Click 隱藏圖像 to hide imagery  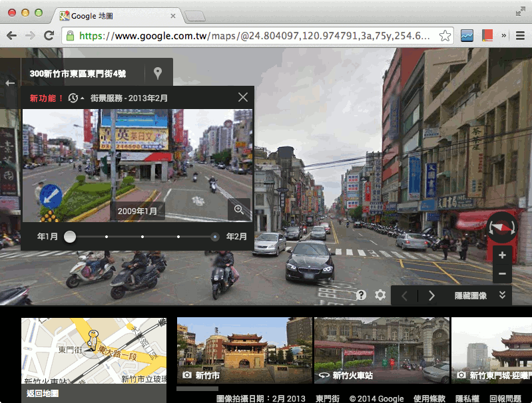tap(471, 295)
